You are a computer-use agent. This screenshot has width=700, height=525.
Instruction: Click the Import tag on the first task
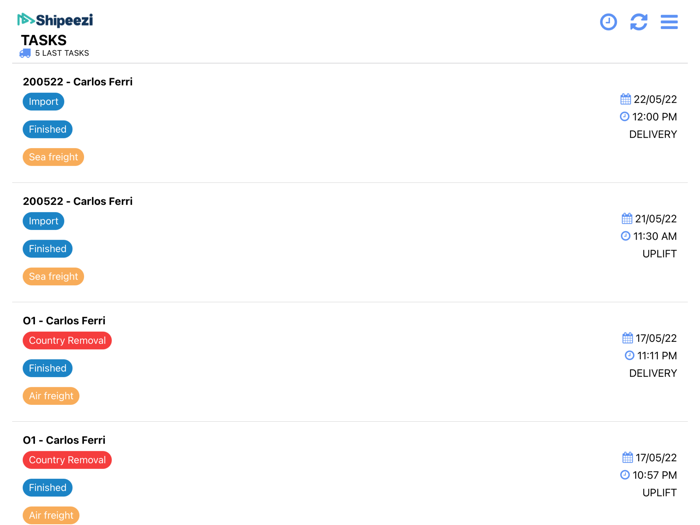click(x=43, y=101)
